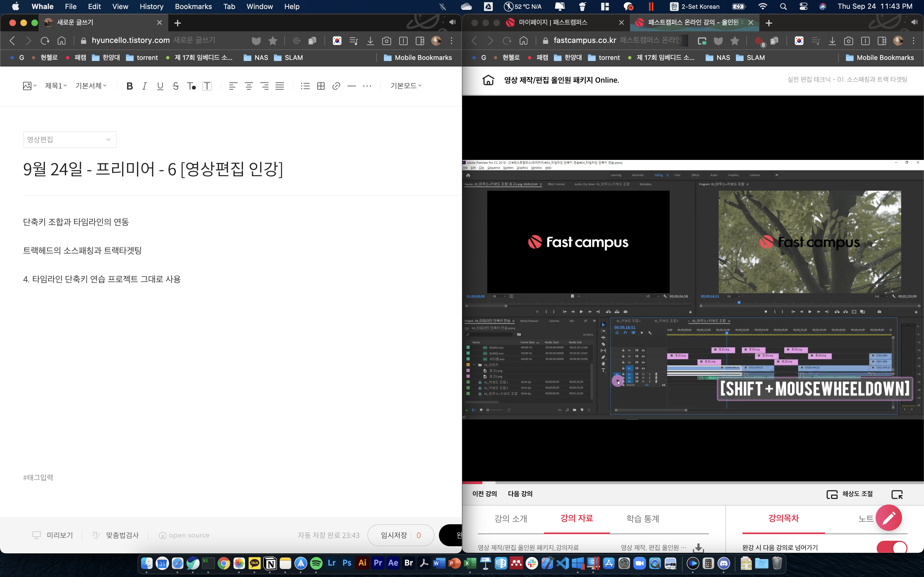Expand the 제목1 heading style dropdown
Screen dimensions: 924x577
pyautogui.click(x=56, y=86)
